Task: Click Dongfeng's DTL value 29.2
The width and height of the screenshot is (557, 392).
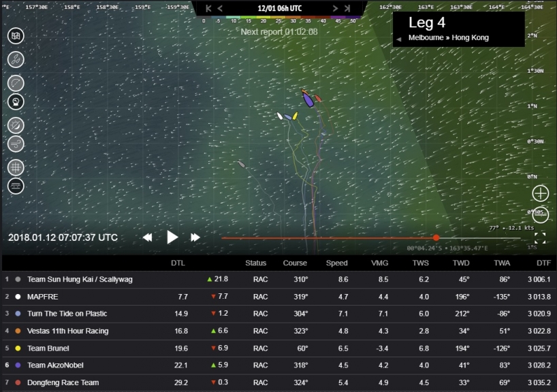Action: pyautogui.click(x=181, y=382)
